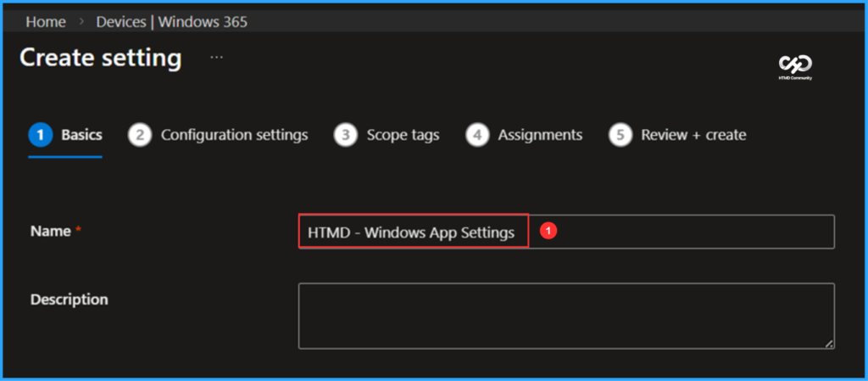Click the Description field label
The width and height of the screenshot is (868, 381).
coord(70,300)
